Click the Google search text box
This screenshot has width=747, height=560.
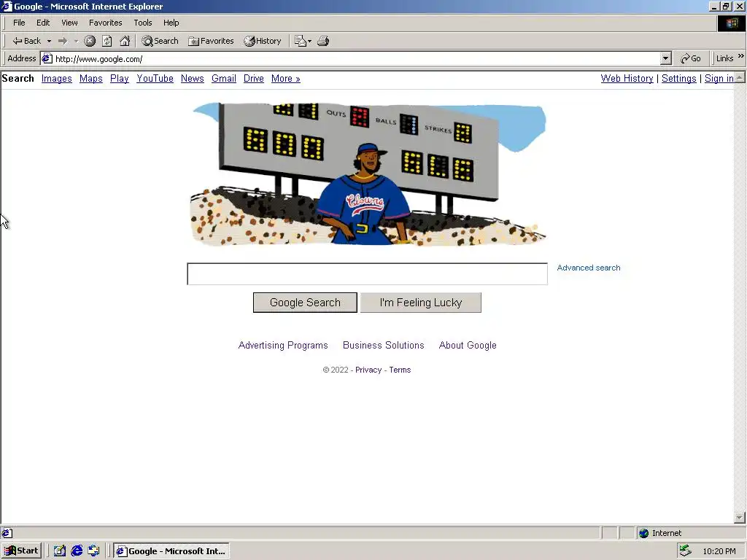coord(368,274)
